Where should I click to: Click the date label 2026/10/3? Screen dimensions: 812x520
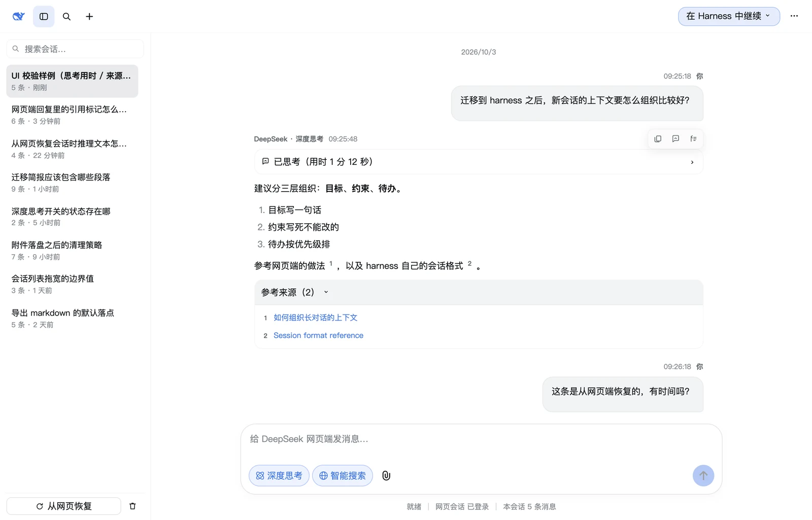pos(479,52)
